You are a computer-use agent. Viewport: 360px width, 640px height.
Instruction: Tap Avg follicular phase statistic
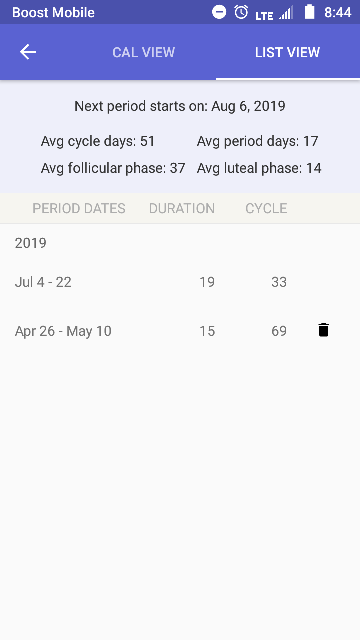click(113, 168)
